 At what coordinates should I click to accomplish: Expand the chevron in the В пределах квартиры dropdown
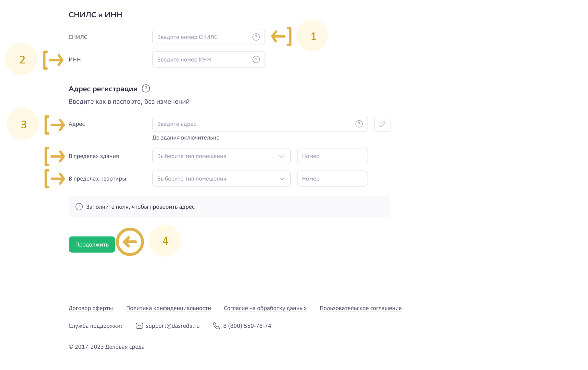282,179
